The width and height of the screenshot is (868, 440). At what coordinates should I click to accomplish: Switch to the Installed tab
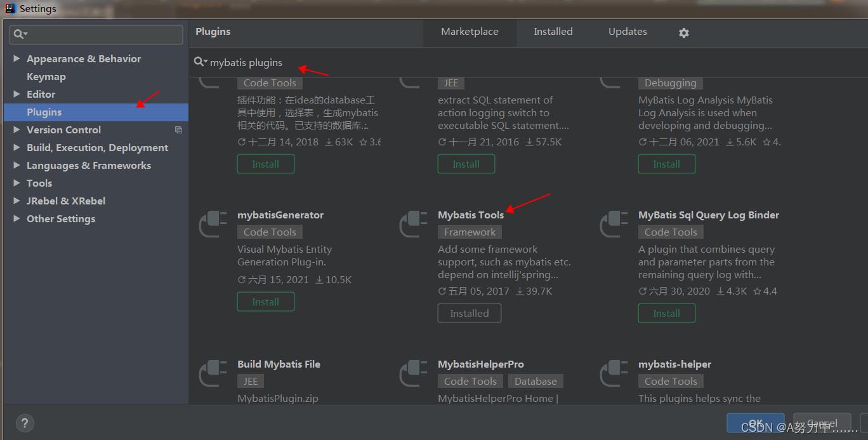pyautogui.click(x=553, y=32)
